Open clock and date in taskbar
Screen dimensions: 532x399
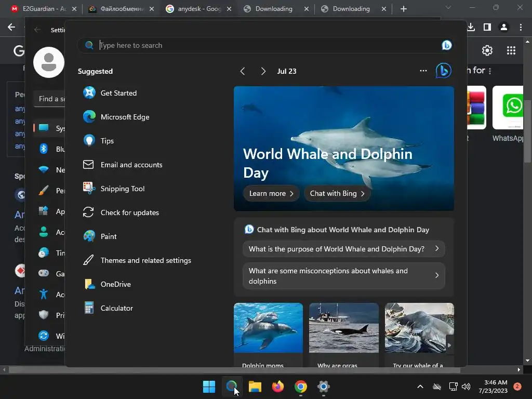[493, 387]
